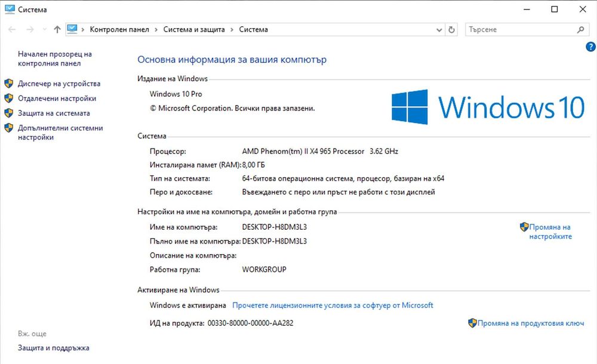
Task: Open Прочетете лицензионните условия link
Action: [333, 305]
